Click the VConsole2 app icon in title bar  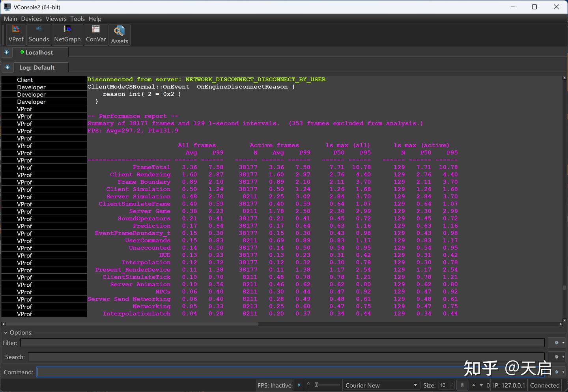[x=7, y=7]
